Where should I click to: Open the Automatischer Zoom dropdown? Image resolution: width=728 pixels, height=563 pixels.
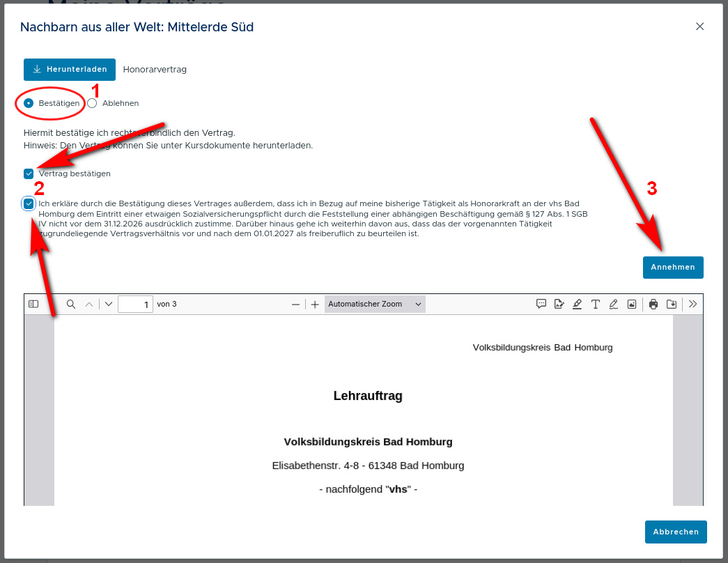pos(375,304)
